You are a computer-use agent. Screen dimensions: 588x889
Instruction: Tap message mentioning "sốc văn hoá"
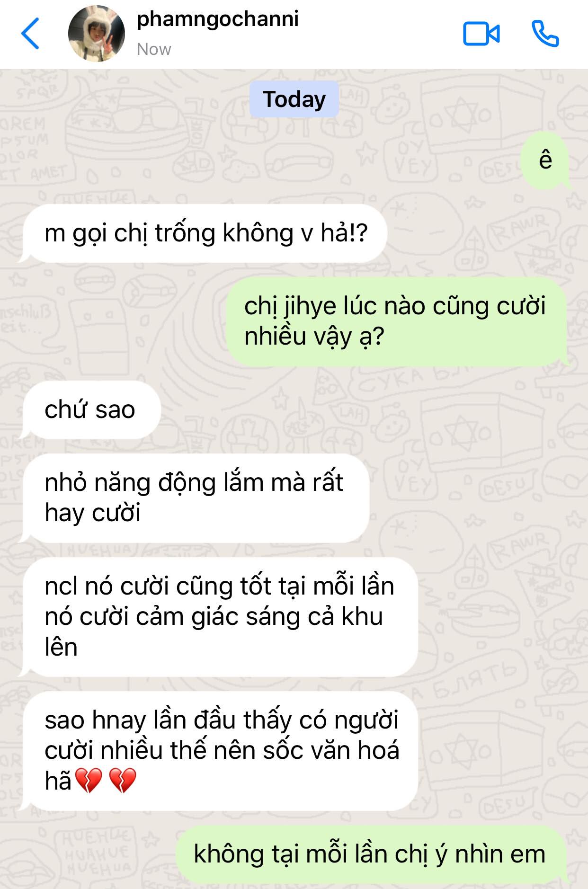[219, 751]
